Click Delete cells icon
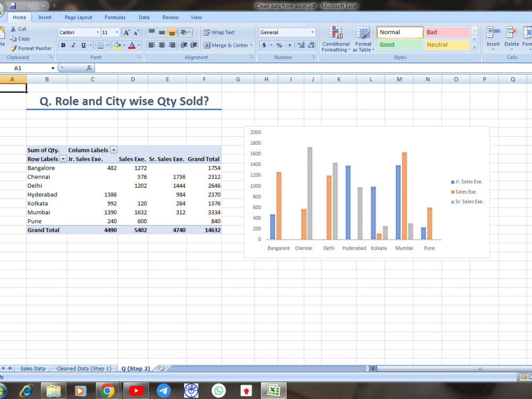 click(x=511, y=33)
